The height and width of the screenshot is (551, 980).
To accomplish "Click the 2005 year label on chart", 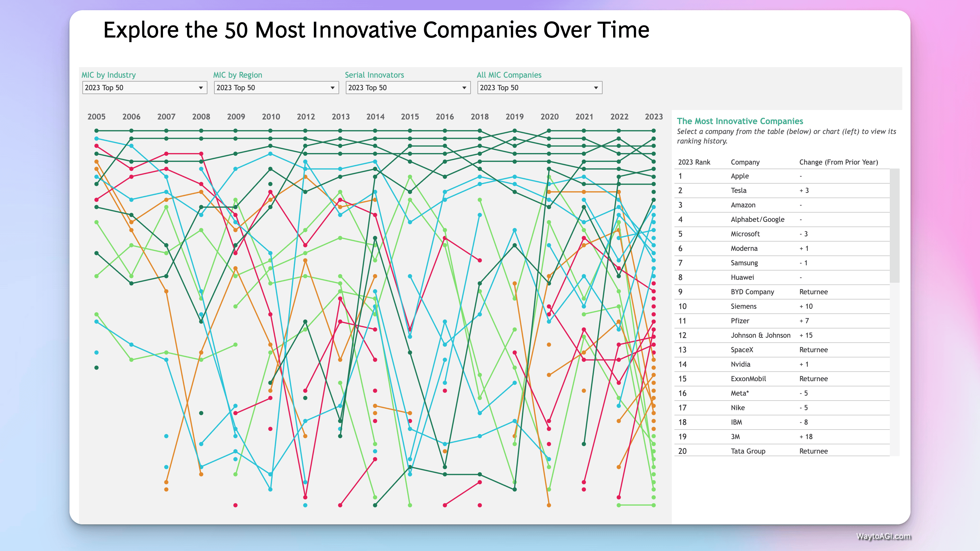I will pyautogui.click(x=96, y=117).
